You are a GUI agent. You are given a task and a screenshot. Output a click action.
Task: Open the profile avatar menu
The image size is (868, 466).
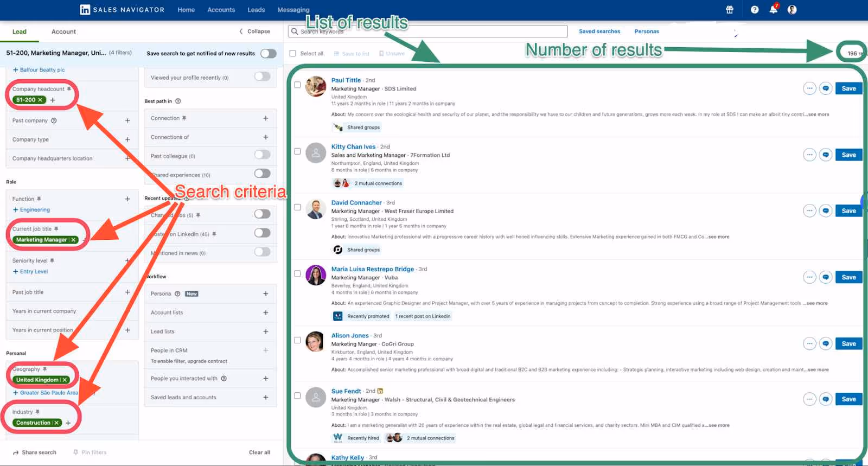pos(792,10)
